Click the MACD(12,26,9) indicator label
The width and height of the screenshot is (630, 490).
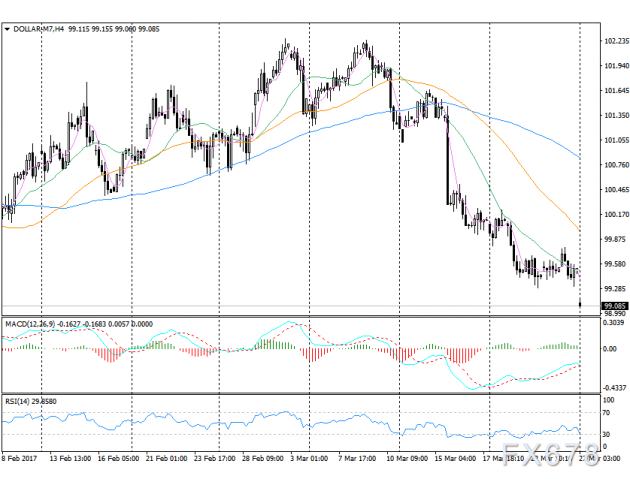pos(30,324)
